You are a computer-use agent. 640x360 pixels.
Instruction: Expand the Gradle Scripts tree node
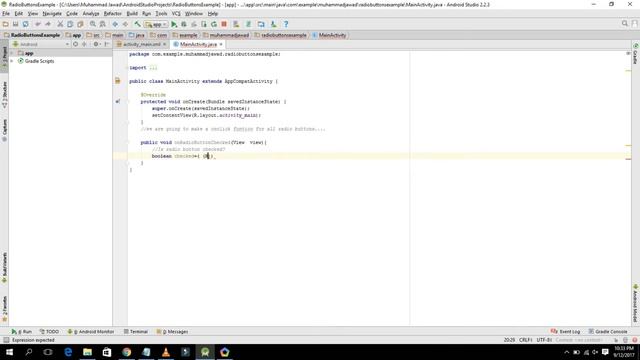point(12,61)
